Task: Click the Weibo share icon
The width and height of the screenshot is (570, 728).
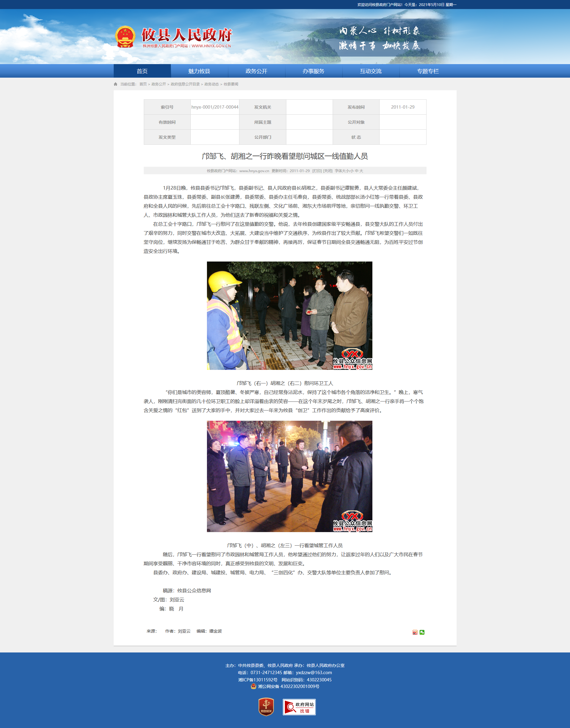Action: point(415,632)
